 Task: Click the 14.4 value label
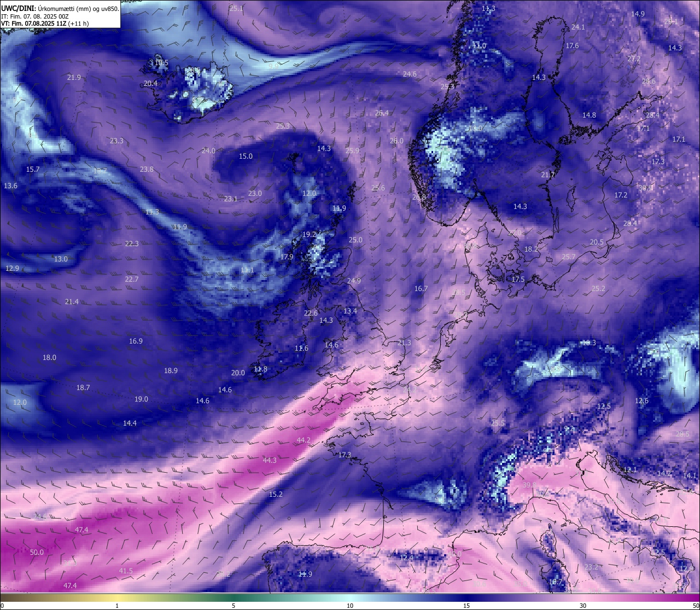pyautogui.click(x=130, y=423)
